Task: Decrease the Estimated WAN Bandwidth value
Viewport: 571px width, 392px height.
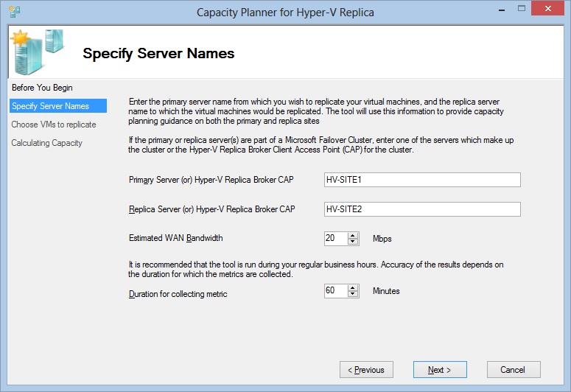Action: pyautogui.click(x=353, y=242)
